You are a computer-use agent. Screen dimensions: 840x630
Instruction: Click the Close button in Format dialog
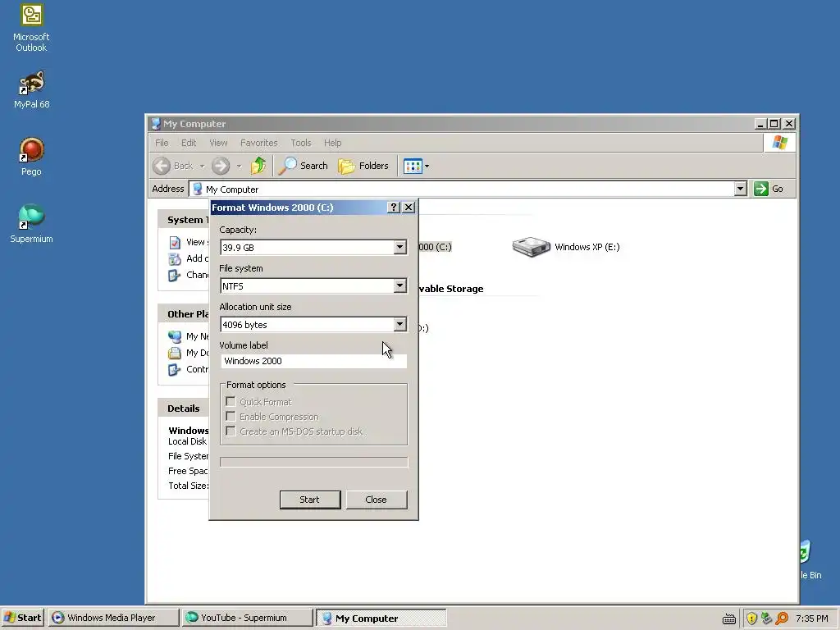click(x=376, y=500)
